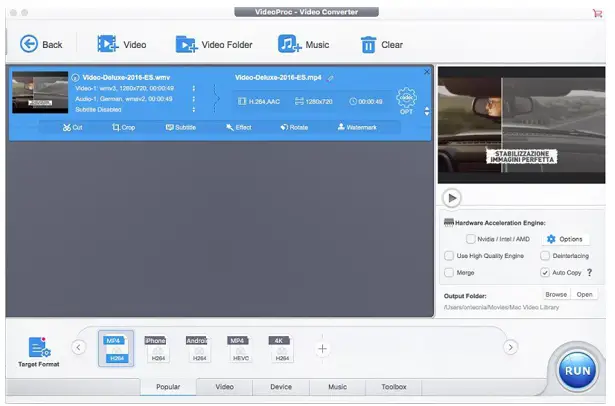Toggle Use High Quality Engine
The image size is (615, 406).
click(x=449, y=256)
